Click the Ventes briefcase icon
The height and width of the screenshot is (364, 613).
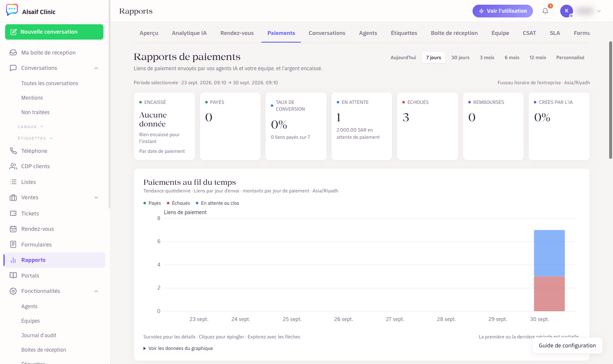point(13,198)
